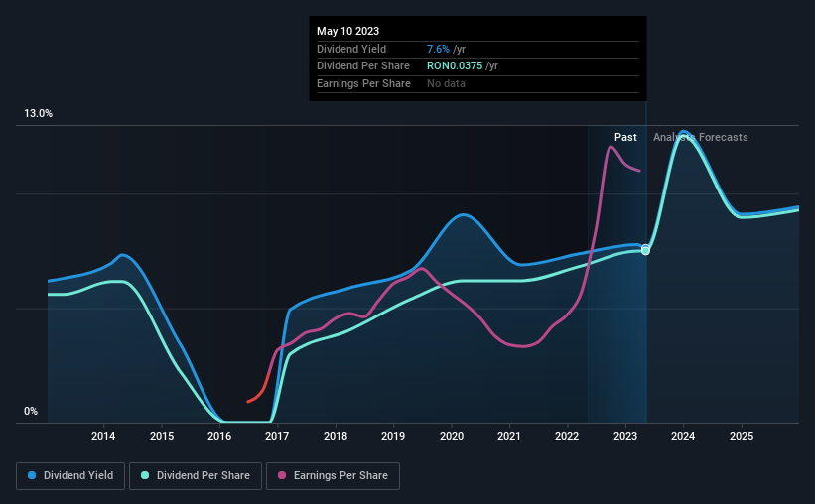The width and height of the screenshot is (815, 504).
Task: Click the 2015 x-axis label
Action: pos(162,436)
